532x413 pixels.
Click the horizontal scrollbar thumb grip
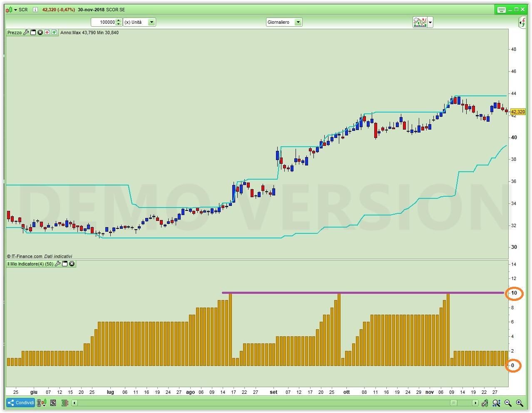coord(454,403)
